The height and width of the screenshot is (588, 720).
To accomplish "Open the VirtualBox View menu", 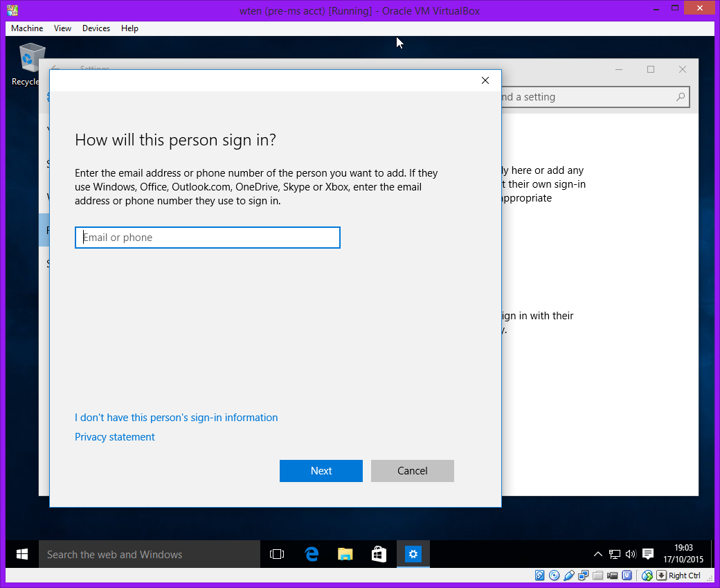I will [x=63, y=28].
